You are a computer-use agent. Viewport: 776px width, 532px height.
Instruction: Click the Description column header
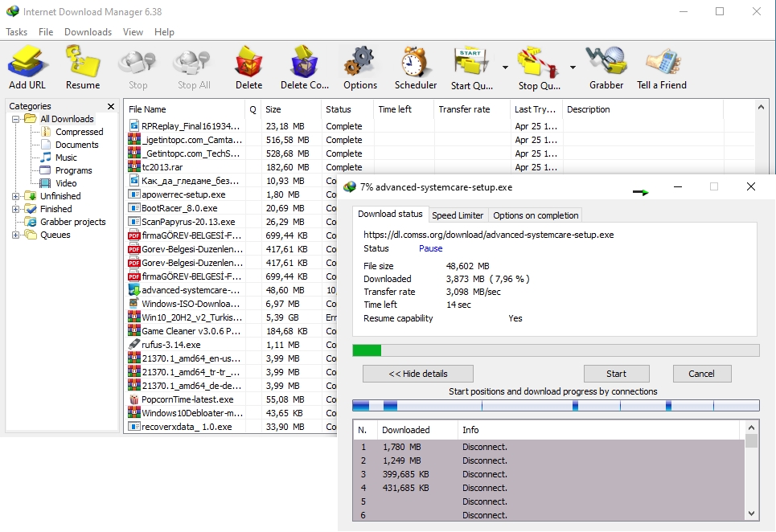tap(643, 109)
